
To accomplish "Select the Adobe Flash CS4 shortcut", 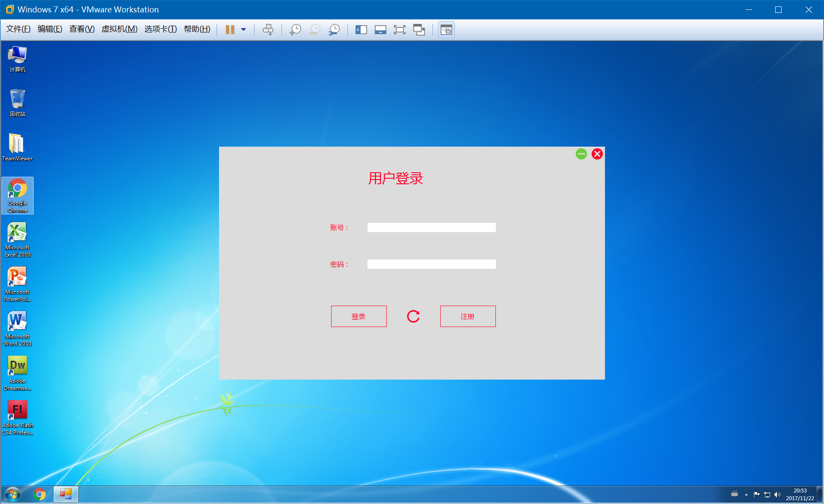I will point(18,418).
